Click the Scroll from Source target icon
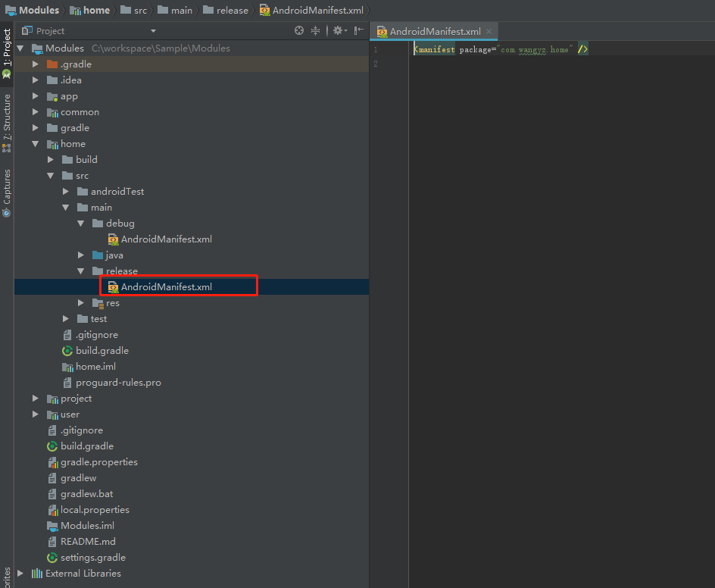The image size is (715, 588). (x=299, y=31)
